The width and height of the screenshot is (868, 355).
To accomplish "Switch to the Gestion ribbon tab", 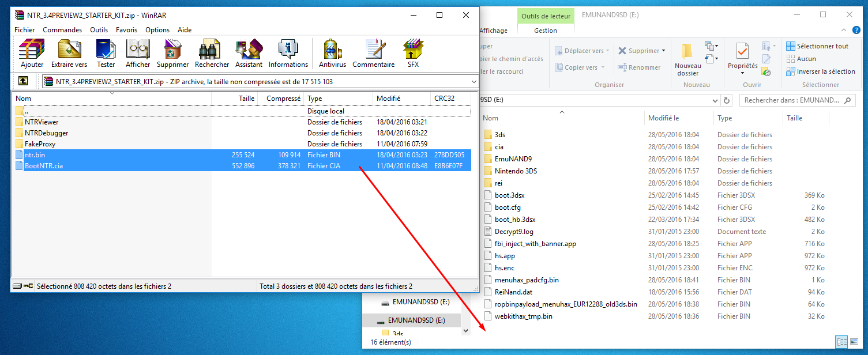I will coord(546,31).
